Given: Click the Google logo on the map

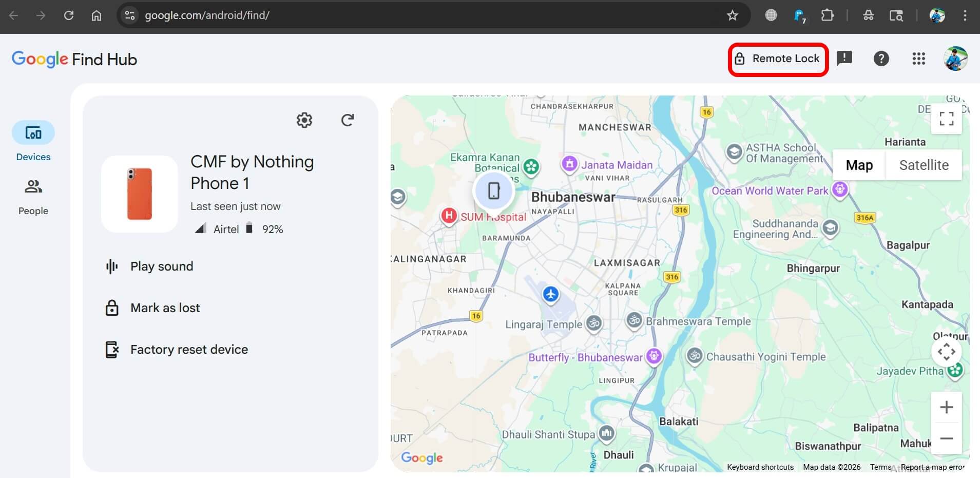Looking at the screenshot, I should point(422,457).
